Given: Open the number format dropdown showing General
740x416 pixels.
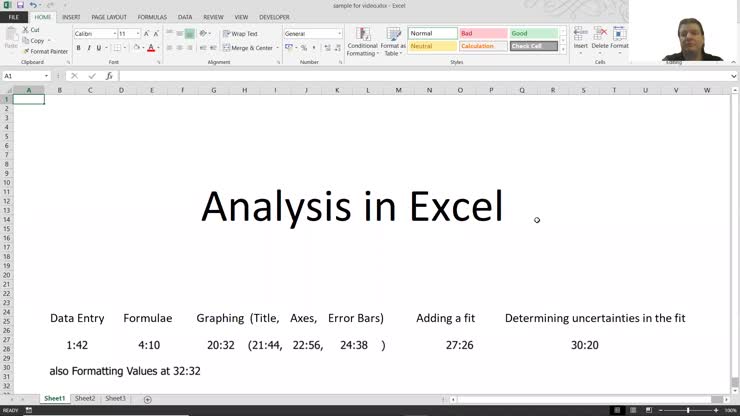Looking at the screenshot, I should [x=339, y=34].
